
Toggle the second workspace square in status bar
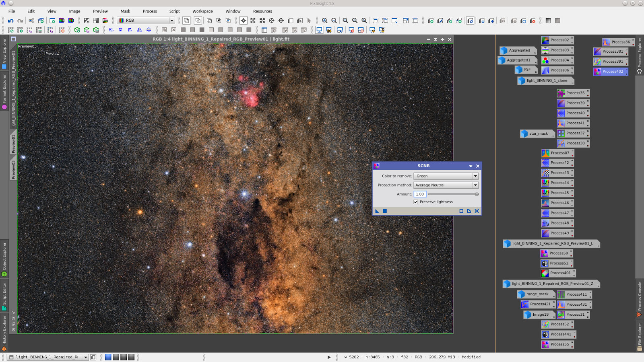point(116,357)
